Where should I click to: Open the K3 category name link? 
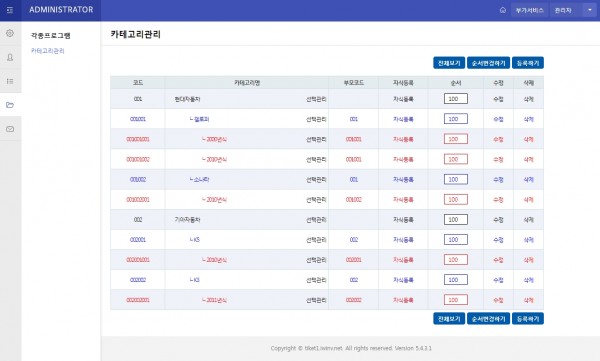(197, 280)
